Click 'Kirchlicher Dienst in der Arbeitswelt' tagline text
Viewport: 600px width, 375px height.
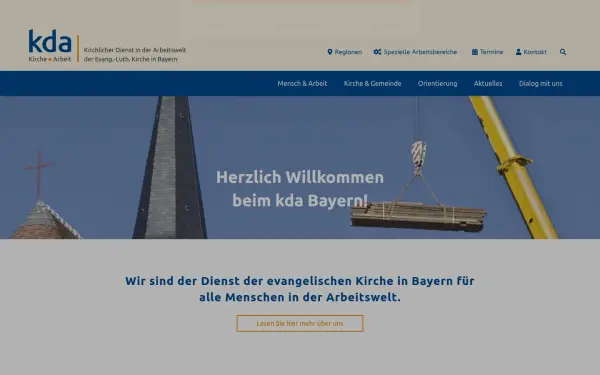coord(135,50)
